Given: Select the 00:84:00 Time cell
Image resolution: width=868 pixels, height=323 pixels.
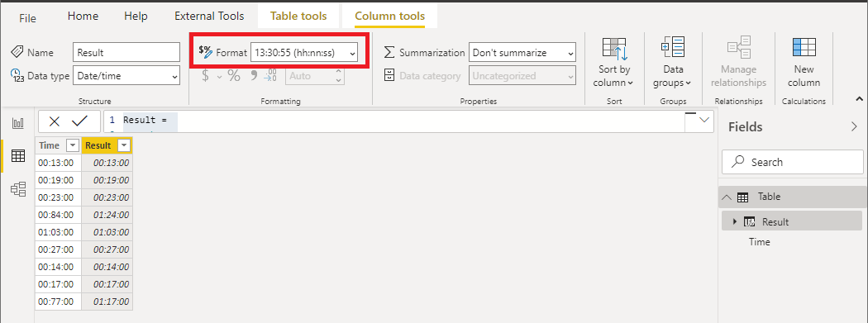Looking at the screenshot, I should pyautogui.click(x=58, y=215).
